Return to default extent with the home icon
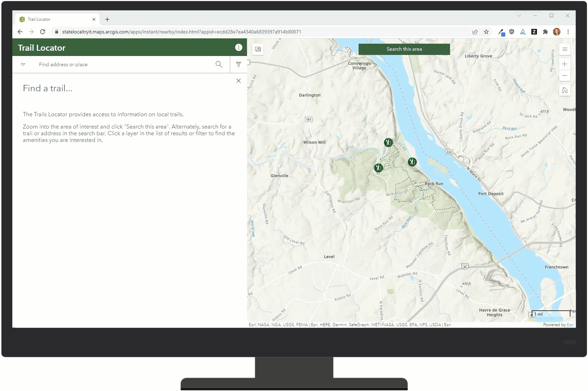Screen dimensions: 588x391 click(x=565, y=90)
